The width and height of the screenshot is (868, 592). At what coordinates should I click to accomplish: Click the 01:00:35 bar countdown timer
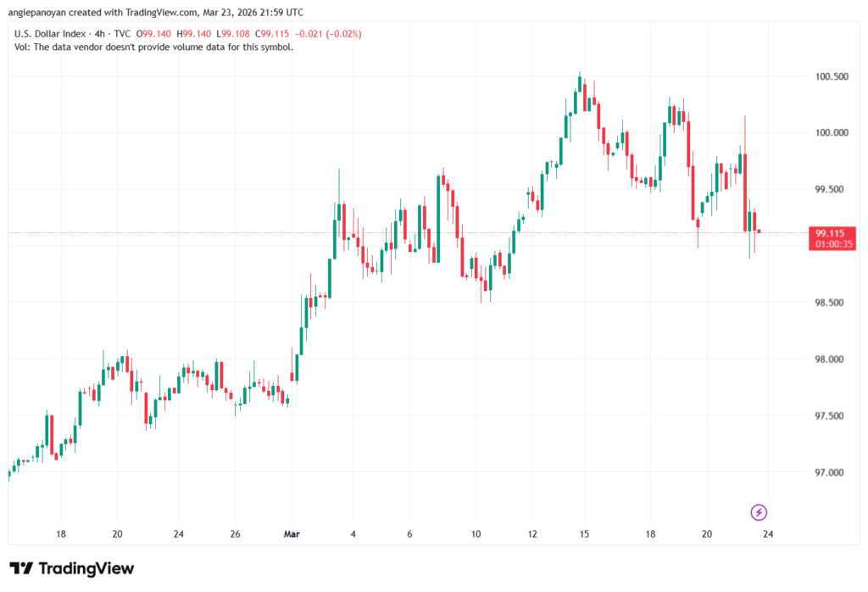(830, 244)
